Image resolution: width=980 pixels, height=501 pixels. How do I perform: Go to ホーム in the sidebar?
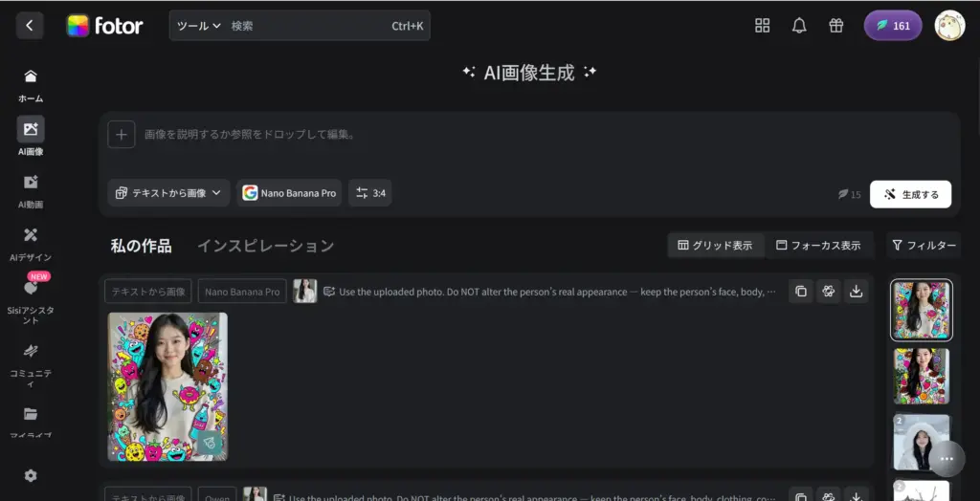(31, 86)
